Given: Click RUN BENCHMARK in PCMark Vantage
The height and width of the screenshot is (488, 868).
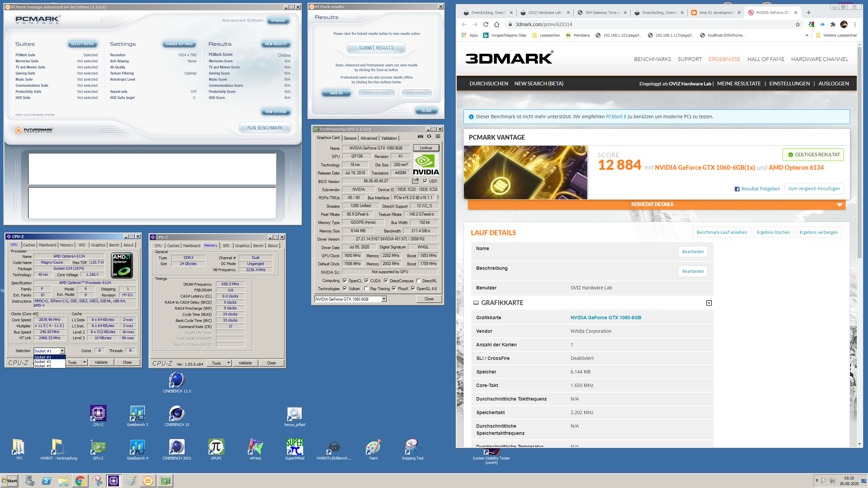Looking at the screenshot, I should [x=265, y=128].
